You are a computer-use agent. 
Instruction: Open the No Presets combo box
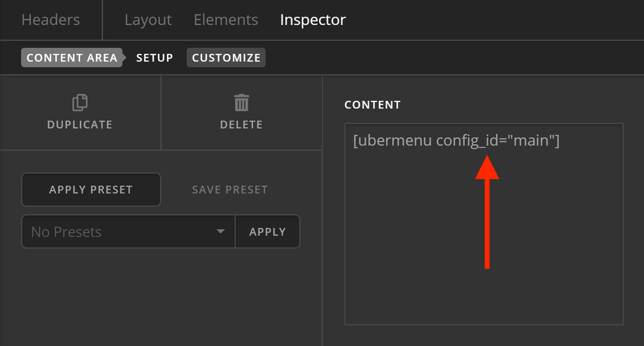pos(128,231)
